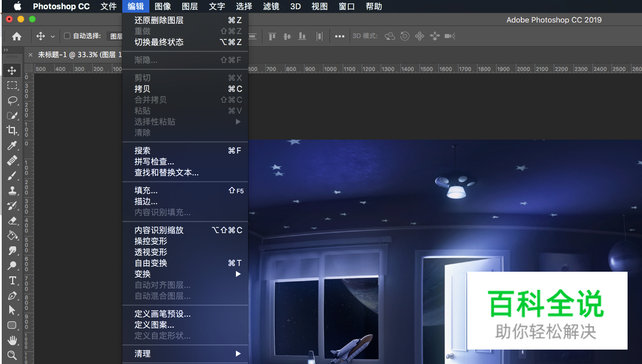The image size is (642, 364).
Task: Expand the 选择性粘贴 submenu
Action: coord(153,121)
